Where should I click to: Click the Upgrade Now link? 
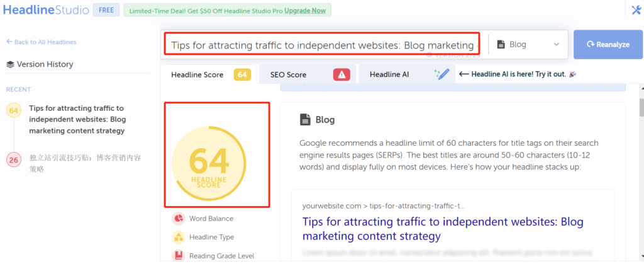pyautogui.click(x=305, y=11)
